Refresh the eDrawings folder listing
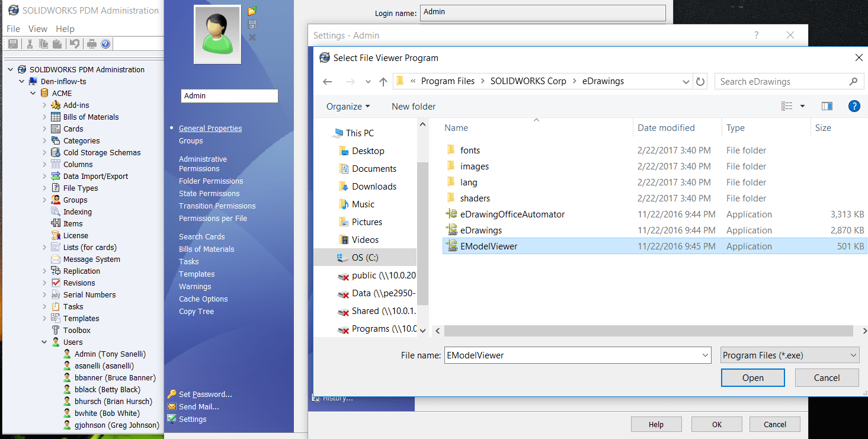This screenshot has width=868, height=439. [x=700, y=82]
